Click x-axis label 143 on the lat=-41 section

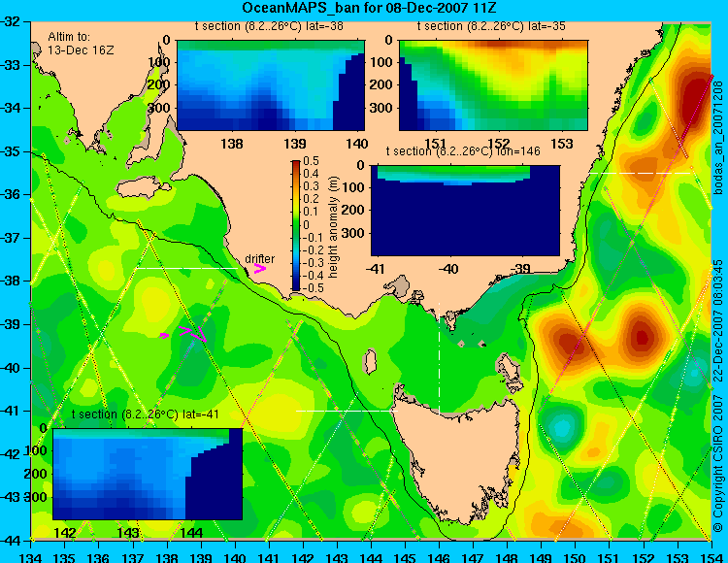point(128,532)
